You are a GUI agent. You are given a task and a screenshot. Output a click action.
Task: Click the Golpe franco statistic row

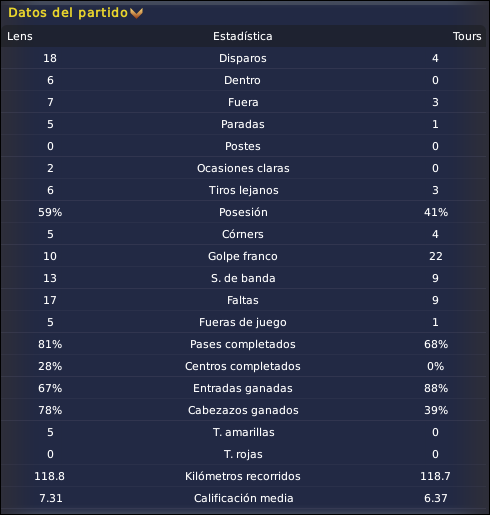click(243, 256)
